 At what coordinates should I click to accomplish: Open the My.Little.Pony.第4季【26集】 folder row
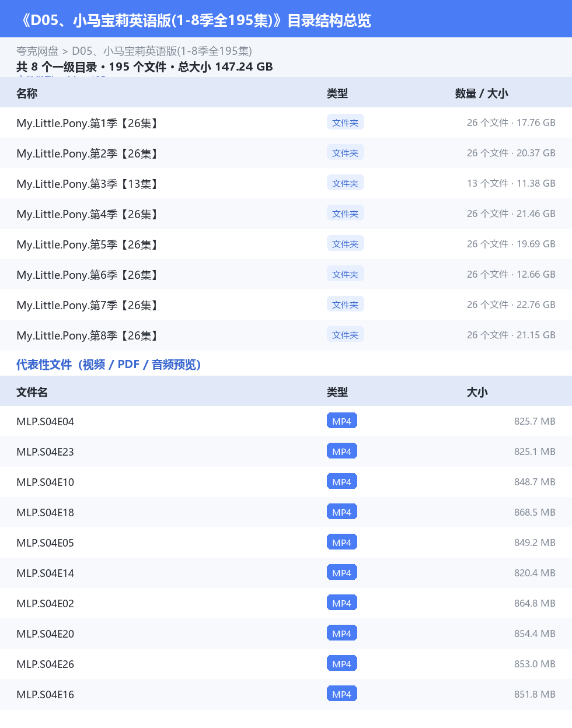pyautogui.click(x=286, y=213)
